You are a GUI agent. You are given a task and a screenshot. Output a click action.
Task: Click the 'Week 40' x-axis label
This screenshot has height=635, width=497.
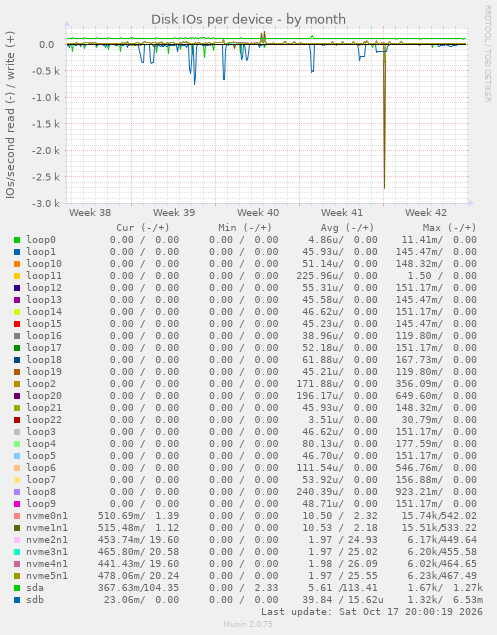tap(258, 213)
